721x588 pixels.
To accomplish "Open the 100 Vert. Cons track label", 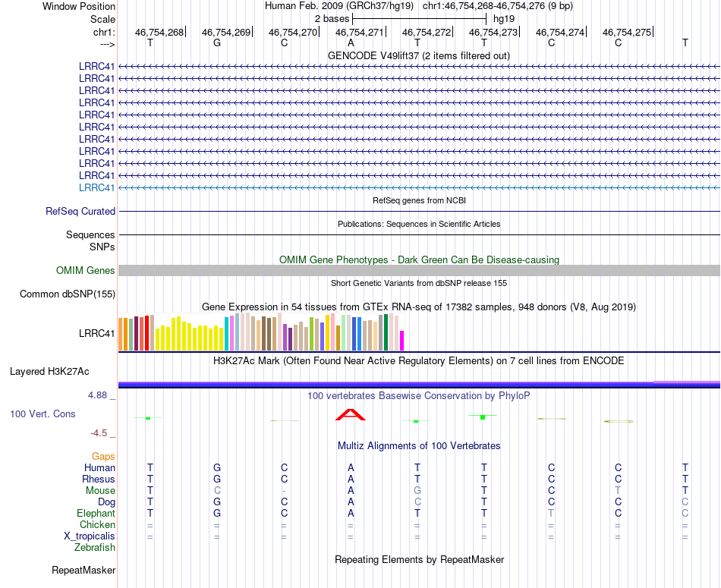I will click(43, 413).
